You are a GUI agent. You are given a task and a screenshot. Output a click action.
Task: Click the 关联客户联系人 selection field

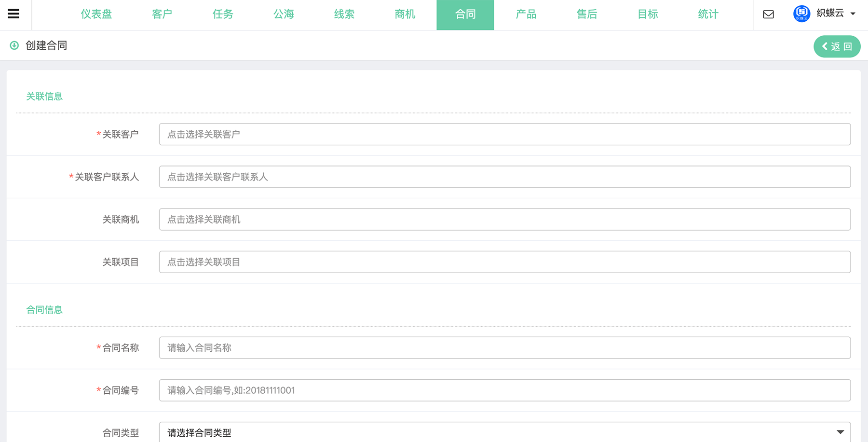point(504,177)
